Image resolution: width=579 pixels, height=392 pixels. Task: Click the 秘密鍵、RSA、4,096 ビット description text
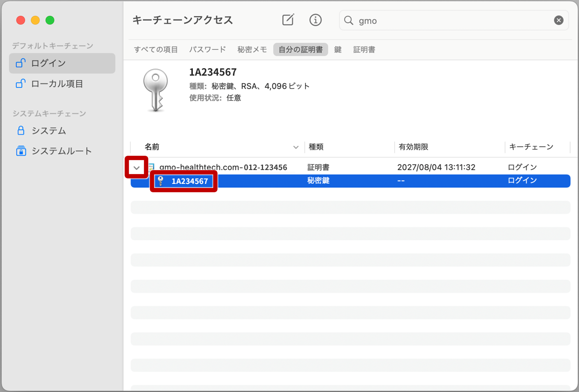click(261, 86)
